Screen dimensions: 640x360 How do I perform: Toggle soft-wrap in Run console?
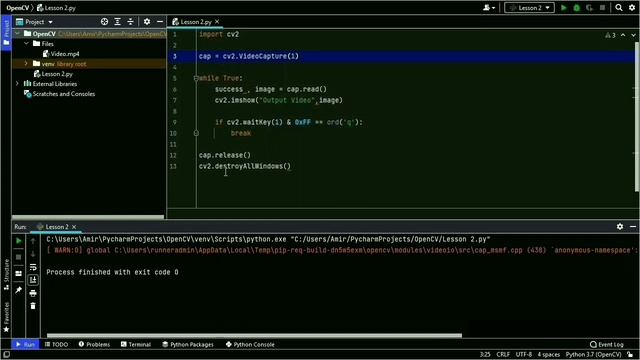coord(33,267)
